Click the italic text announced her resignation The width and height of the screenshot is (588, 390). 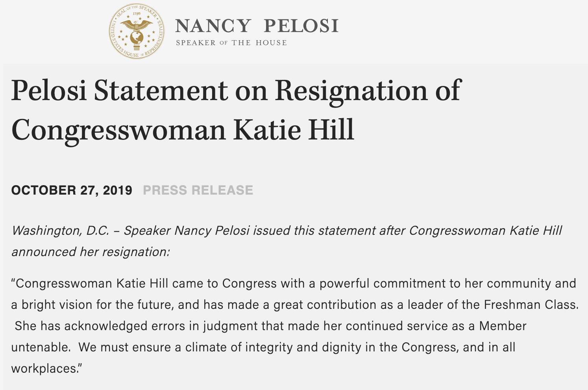coord(91,252)
